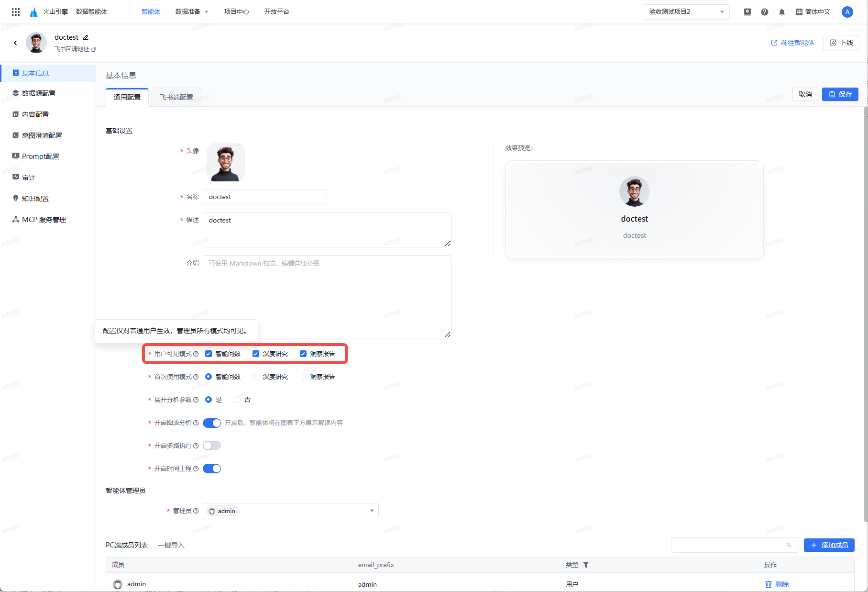868x592 pixels.
Task: Delete admin member via 删除
Action: point(777,584)
